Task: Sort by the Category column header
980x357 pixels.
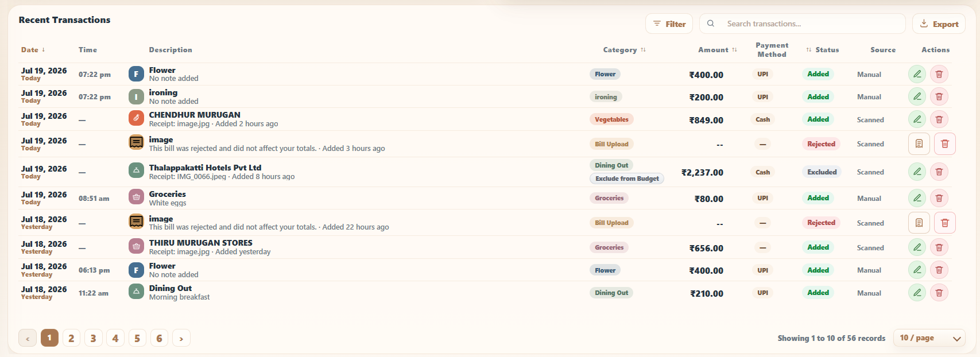Action: click(x=625, y=50)
